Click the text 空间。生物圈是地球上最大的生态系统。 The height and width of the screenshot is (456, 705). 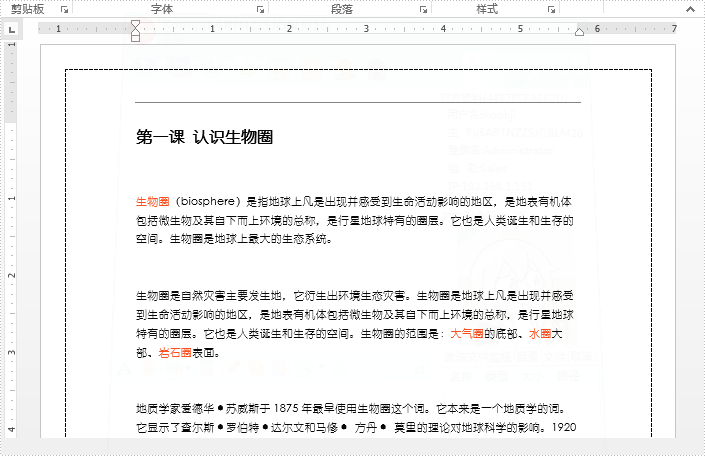234,239
